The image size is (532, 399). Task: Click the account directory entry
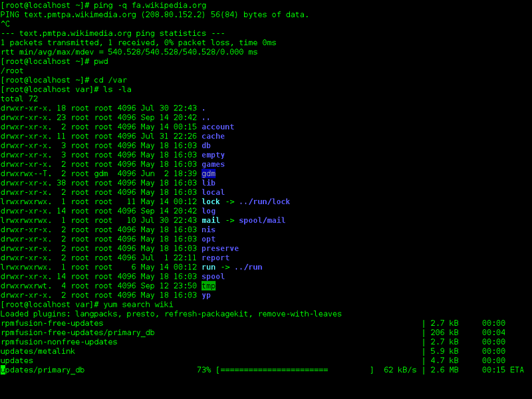click(218, 127)
